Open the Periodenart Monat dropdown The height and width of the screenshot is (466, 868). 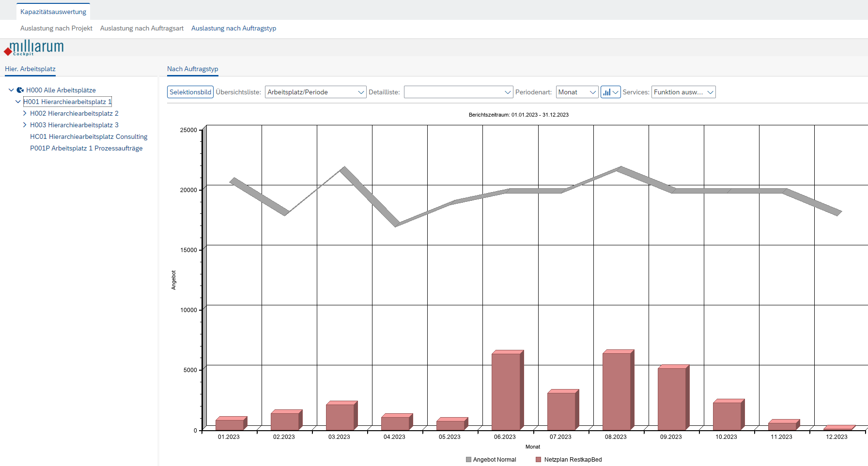(x=577, y=92)
